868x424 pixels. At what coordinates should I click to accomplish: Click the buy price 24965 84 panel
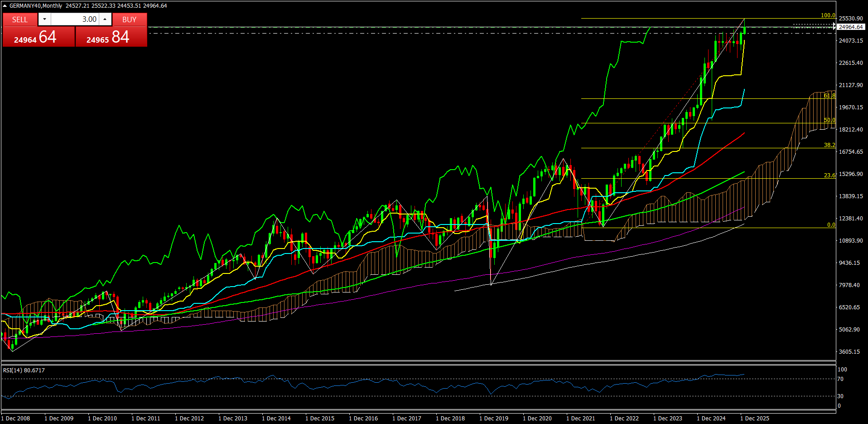pos(111,37)
